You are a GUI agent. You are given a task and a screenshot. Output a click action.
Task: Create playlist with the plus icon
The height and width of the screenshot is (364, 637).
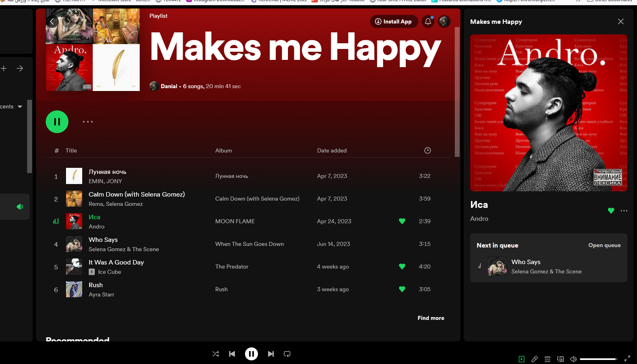(x=4, y=68)
